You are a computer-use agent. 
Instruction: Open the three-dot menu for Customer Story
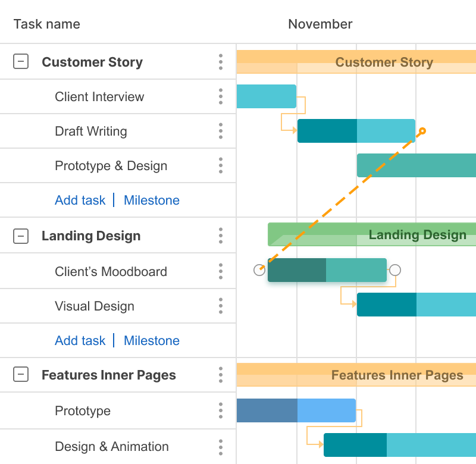tap(221, 62)
